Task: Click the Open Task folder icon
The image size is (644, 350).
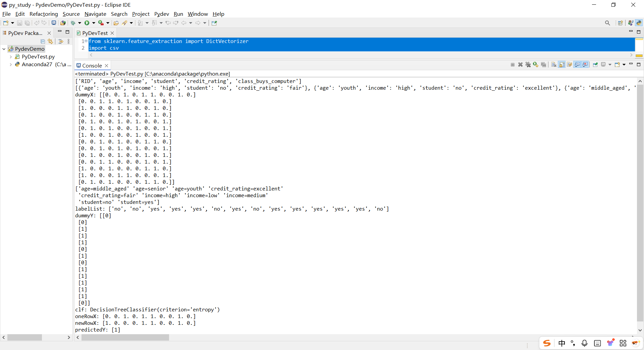Action: [116, 23]
